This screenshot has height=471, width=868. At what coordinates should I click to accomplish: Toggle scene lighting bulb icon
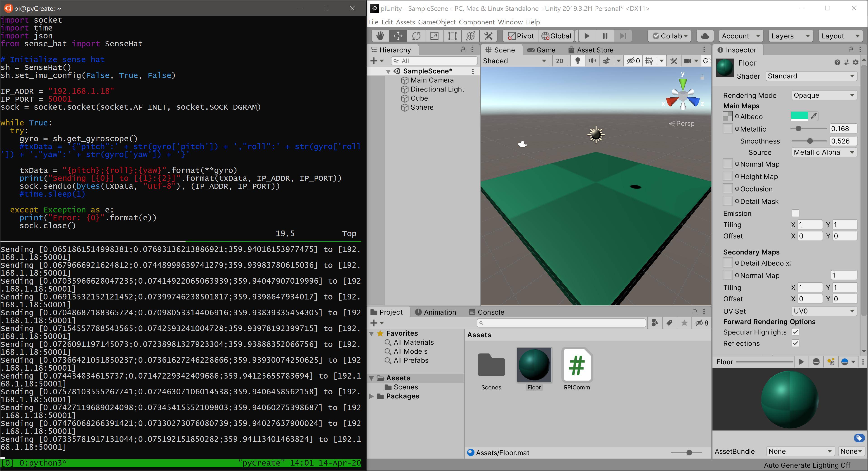(x=578, y=61)
